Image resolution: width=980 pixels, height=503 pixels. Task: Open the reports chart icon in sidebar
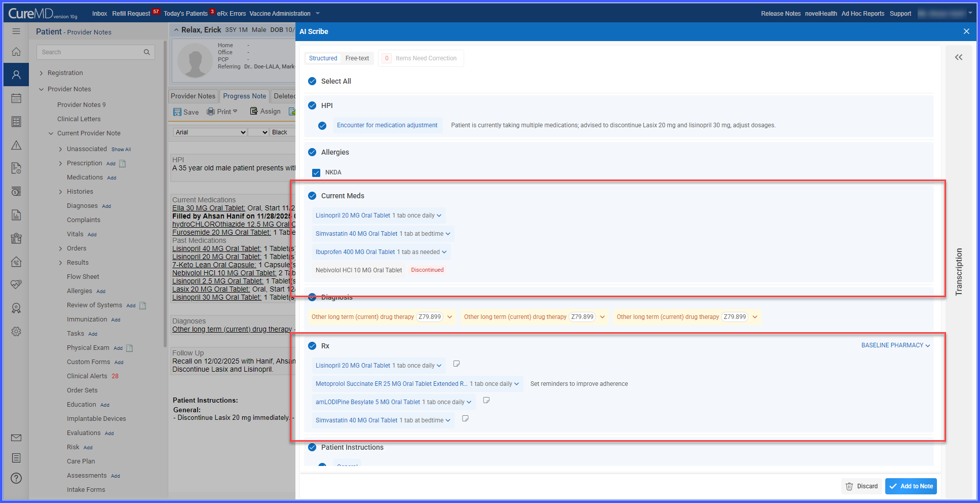(x=16, y=215)
